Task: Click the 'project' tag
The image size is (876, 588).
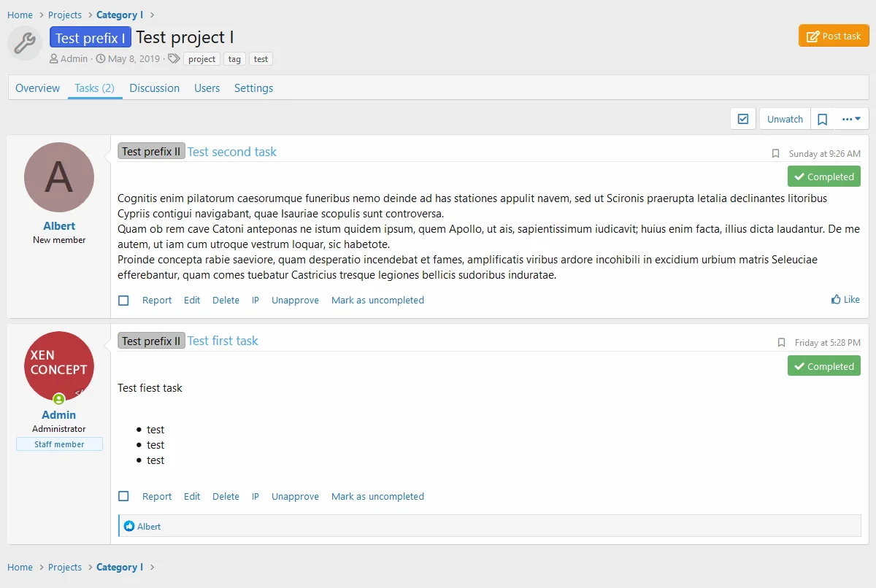Action: click(201, 59)
